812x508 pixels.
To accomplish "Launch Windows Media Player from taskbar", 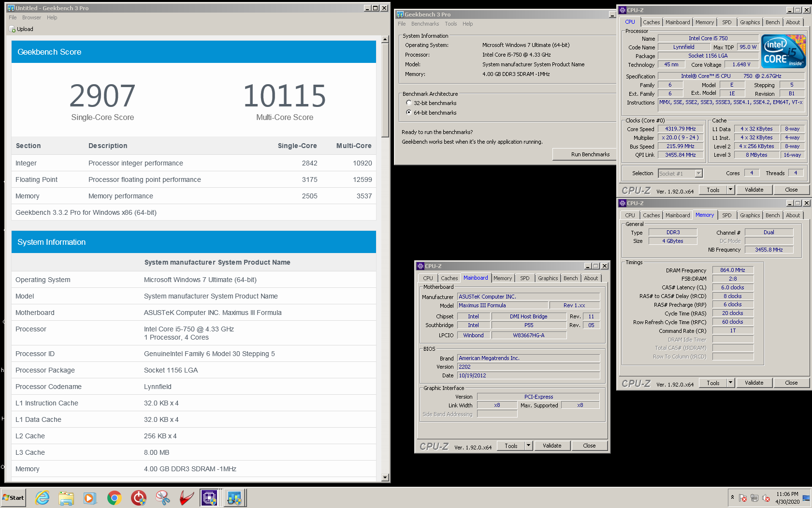I will coord(90,497).
